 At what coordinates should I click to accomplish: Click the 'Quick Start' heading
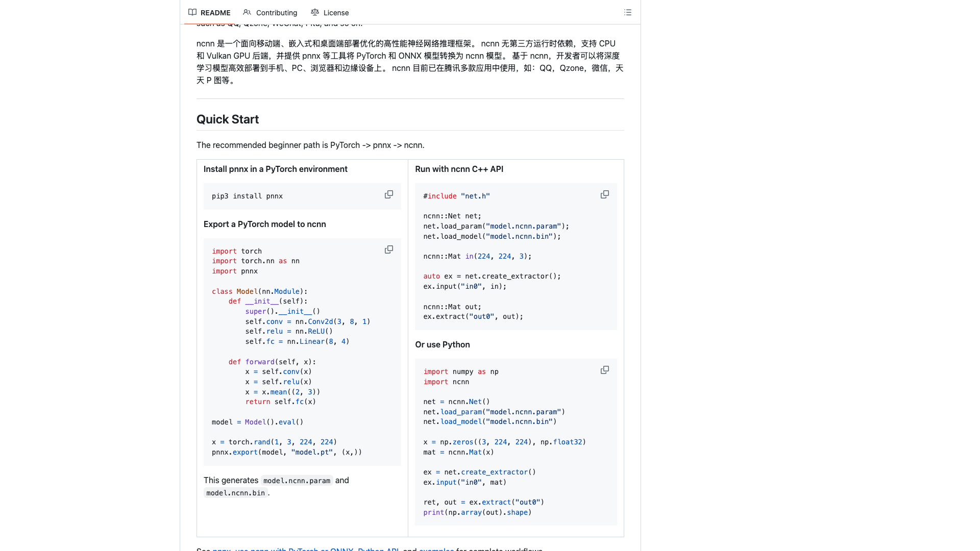pos(228,119)
